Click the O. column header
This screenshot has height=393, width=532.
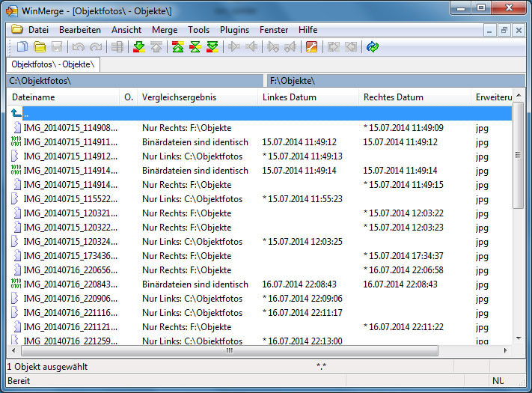[x=128, y=97]
